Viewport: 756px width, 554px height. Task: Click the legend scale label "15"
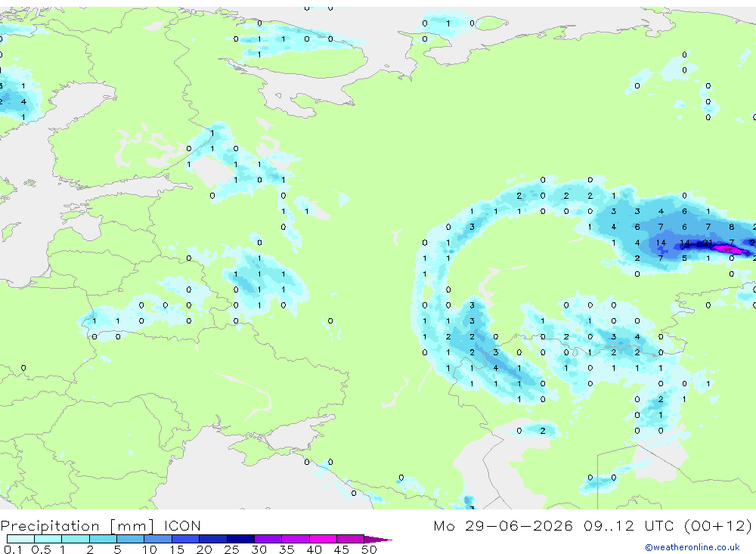(x=177, y=549)
